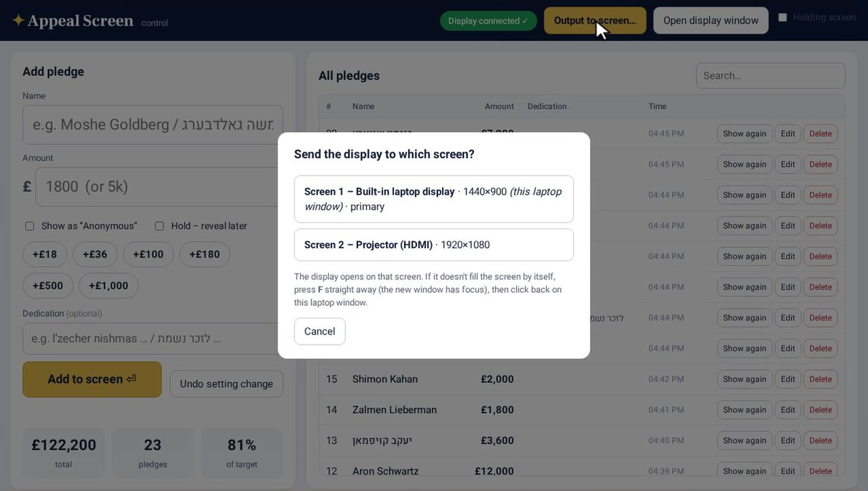Toggle the Holding screen checkbox
Image resolution: width=868 pixels, height=491 pixels.
pyautogui.click(x=783, y=18)
